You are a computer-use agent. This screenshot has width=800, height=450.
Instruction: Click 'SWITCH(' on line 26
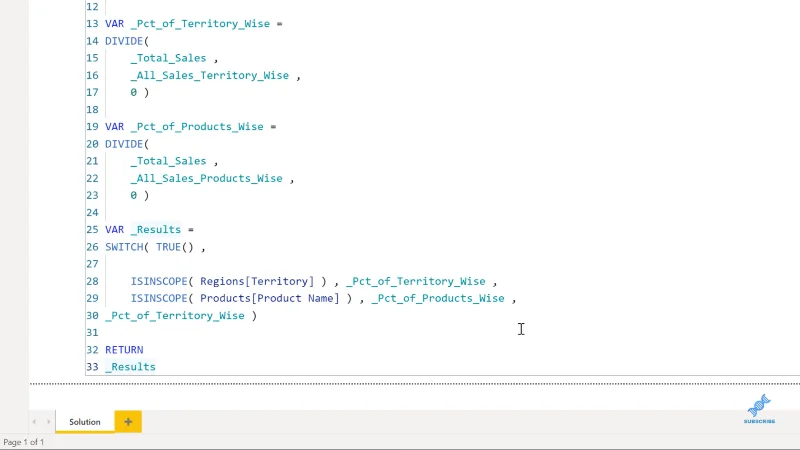pyautogui.click(x=127, y=247)
